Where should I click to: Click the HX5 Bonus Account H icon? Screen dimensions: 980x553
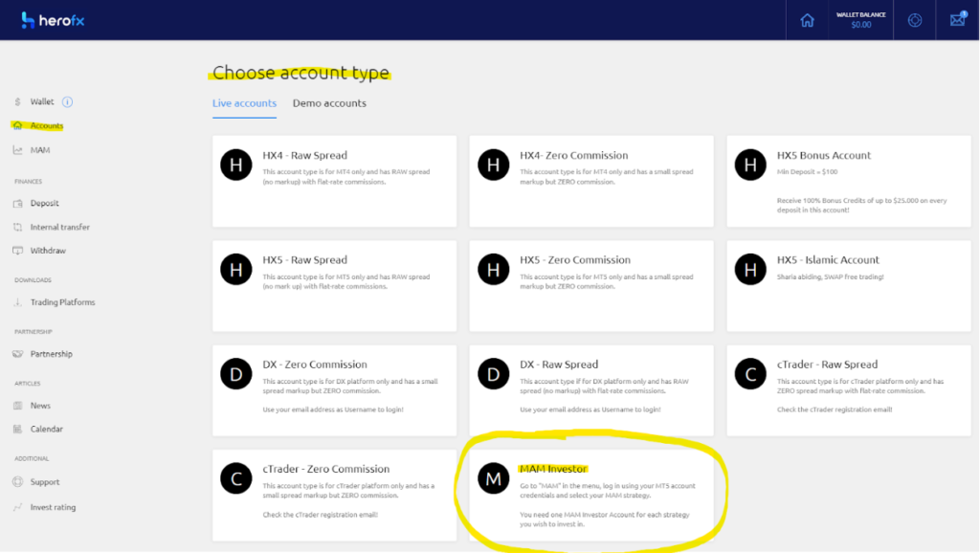(750, 165)
